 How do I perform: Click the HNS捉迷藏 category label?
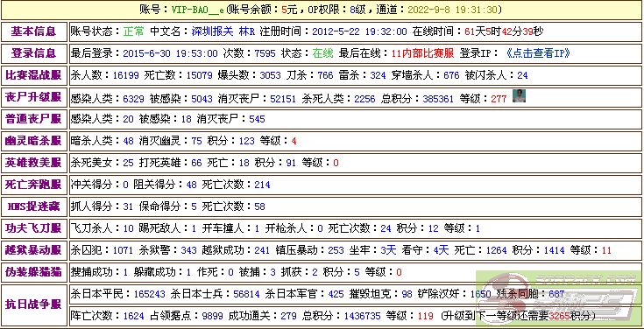click(x=33, y=206)
